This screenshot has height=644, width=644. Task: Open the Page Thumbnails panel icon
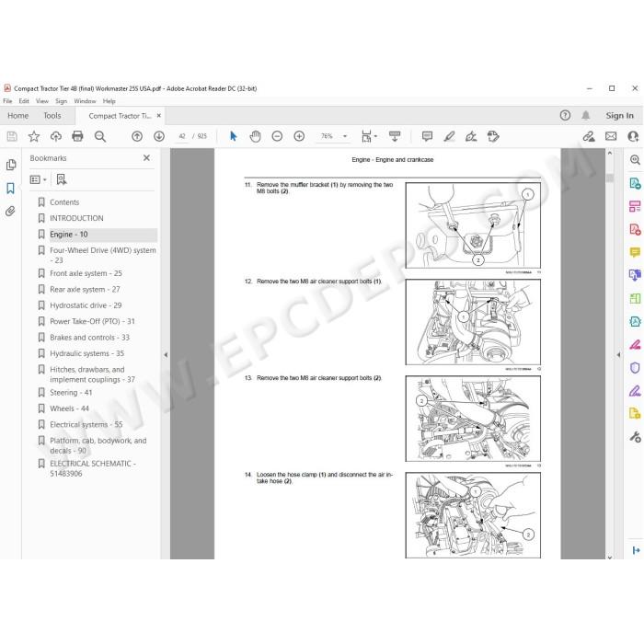[x=11, y=165]
